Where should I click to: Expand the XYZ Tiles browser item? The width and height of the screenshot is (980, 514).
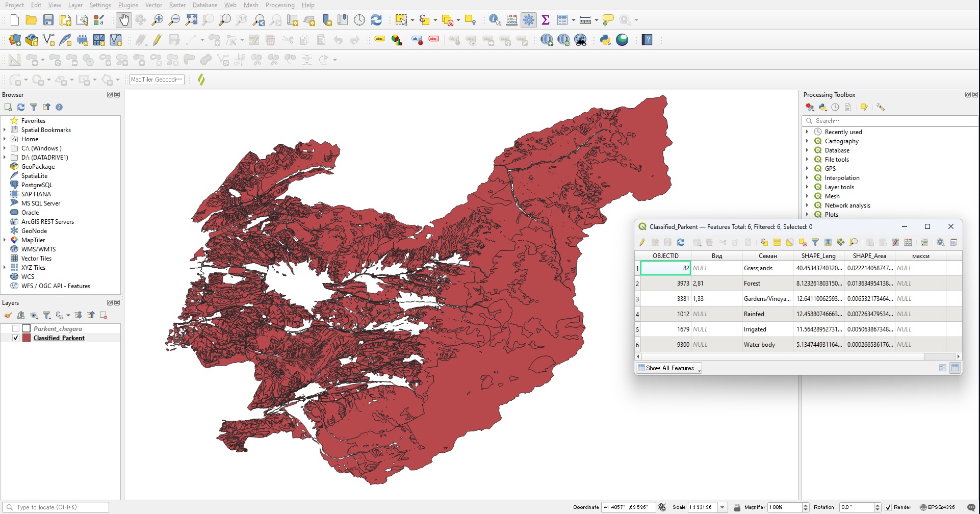tap(5, 268)
